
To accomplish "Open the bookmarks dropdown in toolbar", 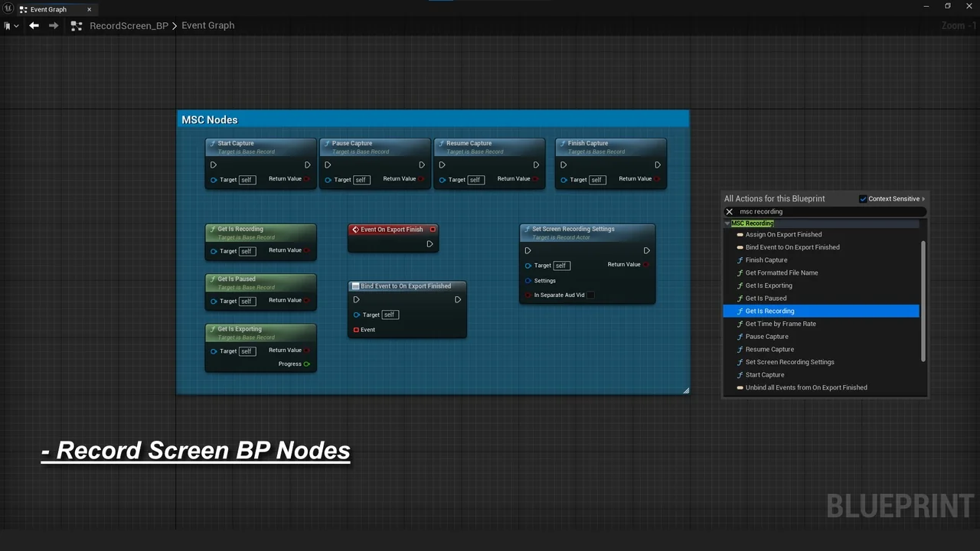I will pyautogui.click(x=11, y=26).
